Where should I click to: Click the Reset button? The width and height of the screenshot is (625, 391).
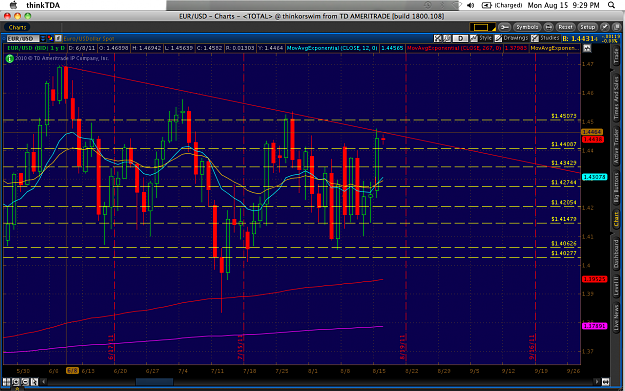click(x=565, y=27)
